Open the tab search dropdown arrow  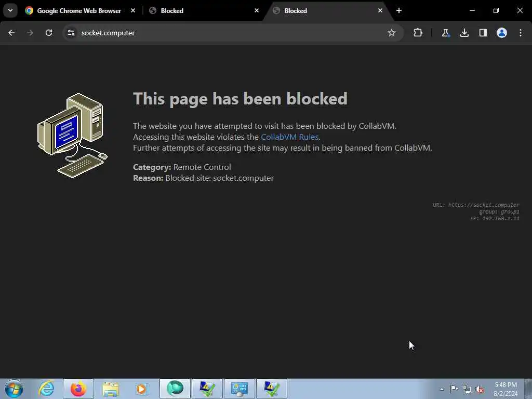click(10, 10)
